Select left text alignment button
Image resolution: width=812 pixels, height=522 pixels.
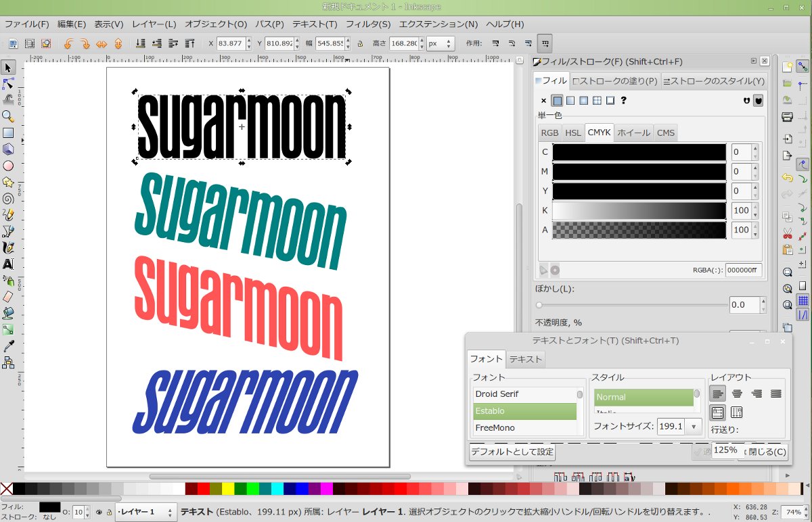718,393
